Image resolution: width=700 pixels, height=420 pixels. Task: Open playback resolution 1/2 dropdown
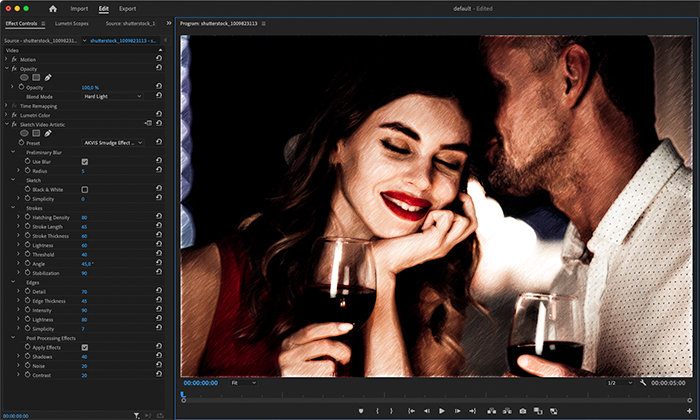point(620,383)
